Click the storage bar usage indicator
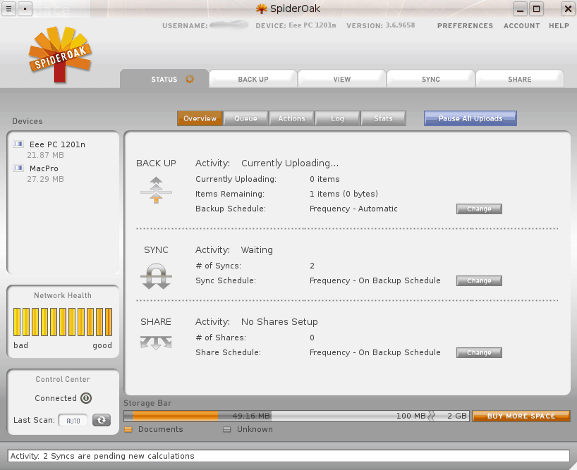 (296, 416)
